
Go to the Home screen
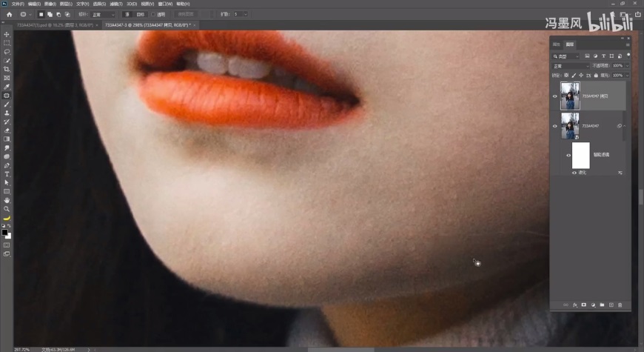[x=9, y=14]
